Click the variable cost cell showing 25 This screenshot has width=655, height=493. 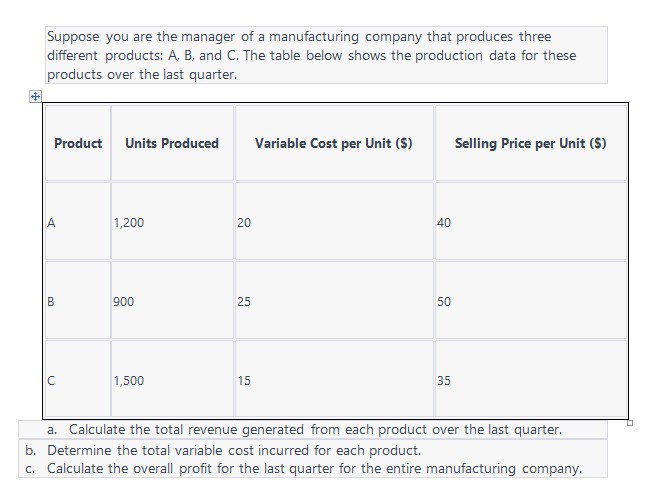click(x=334, y=300)
